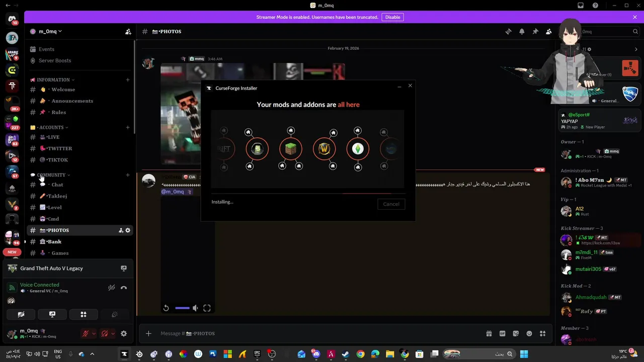Open the Takleej channel
The width and height of the screenshot is (644, 362).
coord(79,196)
